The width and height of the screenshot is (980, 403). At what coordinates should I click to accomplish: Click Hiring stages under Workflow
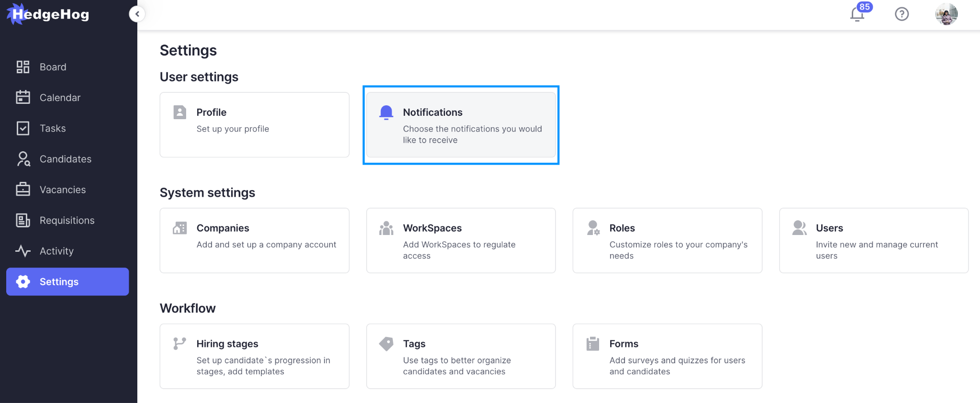(254, 356)
